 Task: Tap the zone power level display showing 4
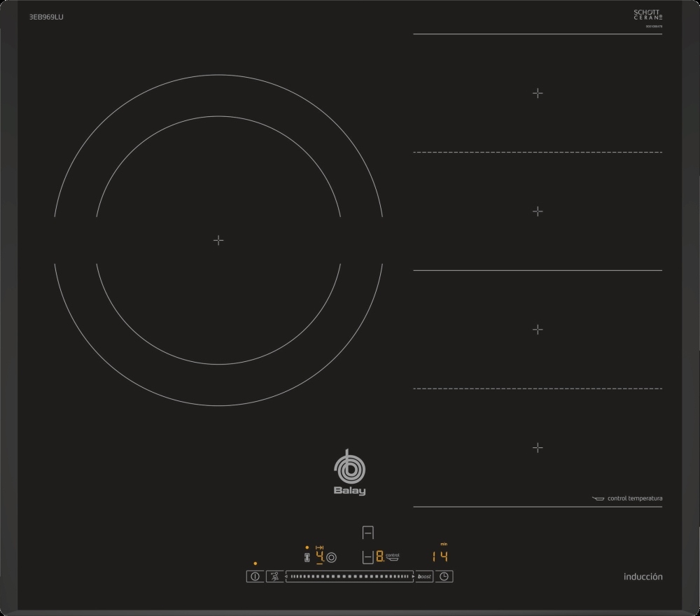(x=320, y=557)
